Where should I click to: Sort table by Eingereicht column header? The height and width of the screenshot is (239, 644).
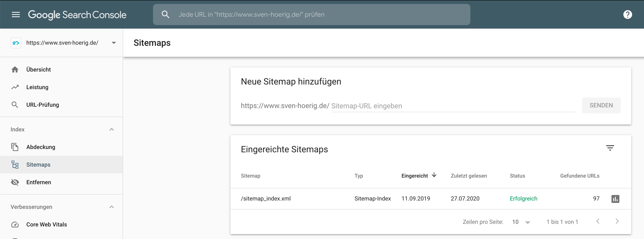(415, 176)
